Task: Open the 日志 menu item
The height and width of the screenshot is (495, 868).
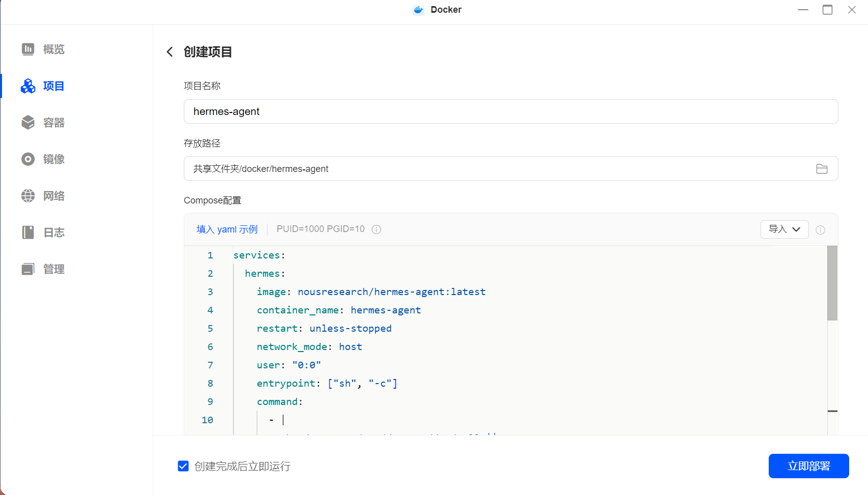Action: (x=54, y=232)
